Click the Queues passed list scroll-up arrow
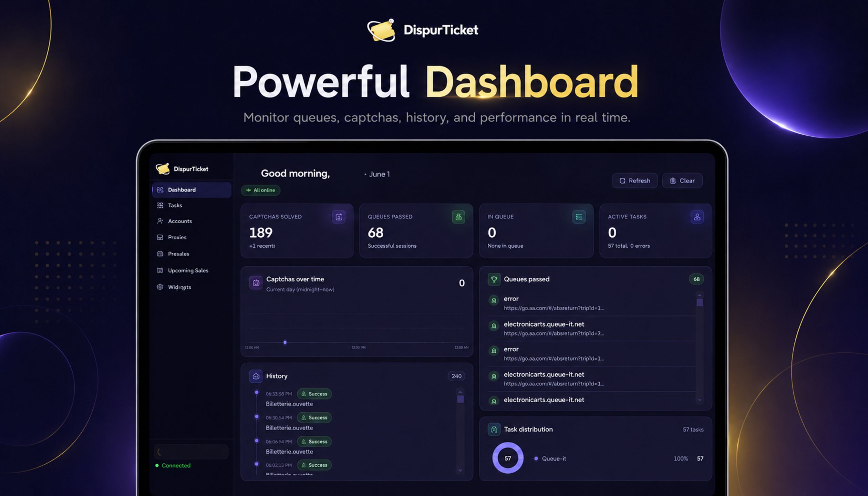Viewport: 868px width, 496px height. coord(700,295)
